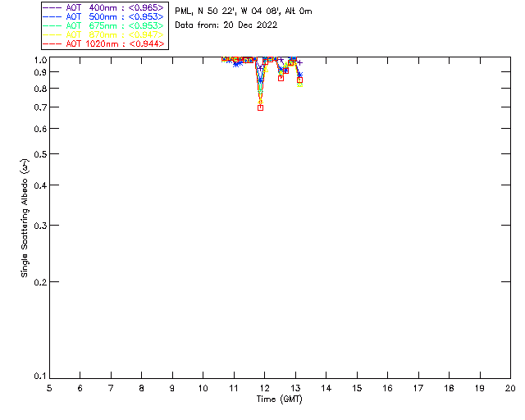Screen dimensions: 525x420
Task: Click the red dashed line sample in legend
Action: [52, 43]
